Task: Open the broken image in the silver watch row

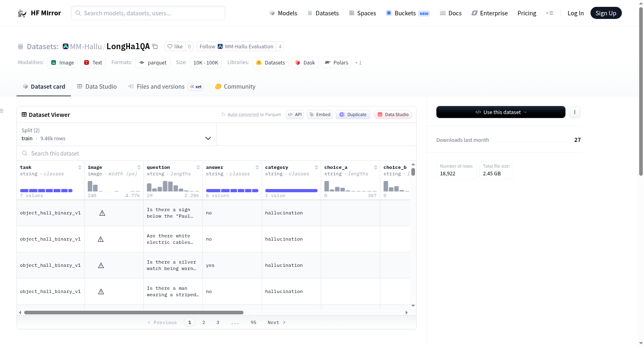Action: pos(101,265)
